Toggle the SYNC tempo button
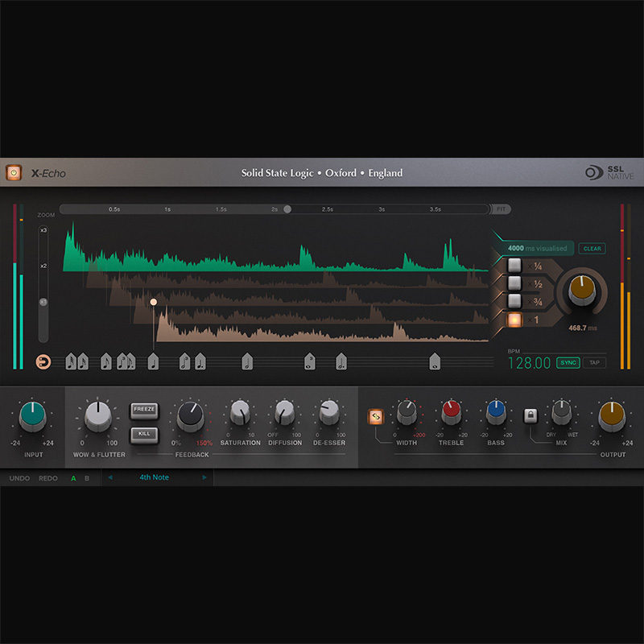This screenshot has height=644, width=644. pos(568,363)
